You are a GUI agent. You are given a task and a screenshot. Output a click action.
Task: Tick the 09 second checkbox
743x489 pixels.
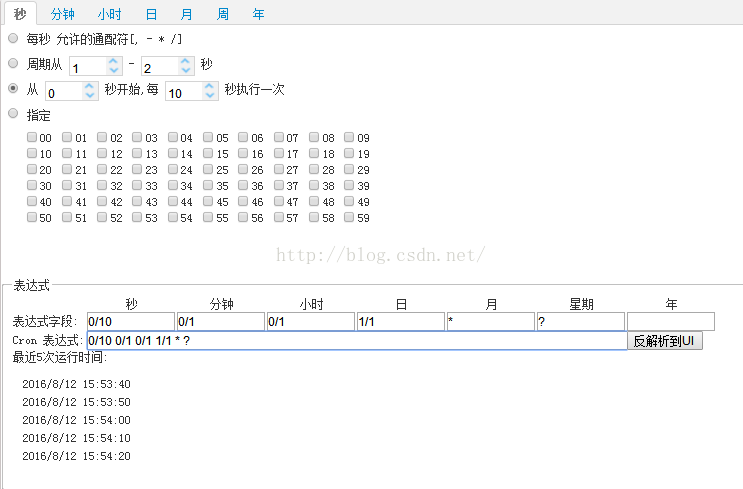pos(349,137)
